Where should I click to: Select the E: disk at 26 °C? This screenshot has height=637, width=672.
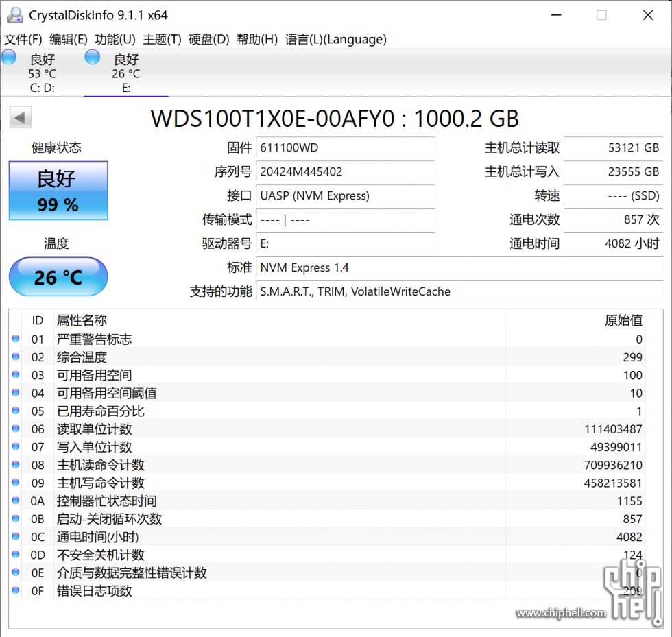(x=126, y=73)
